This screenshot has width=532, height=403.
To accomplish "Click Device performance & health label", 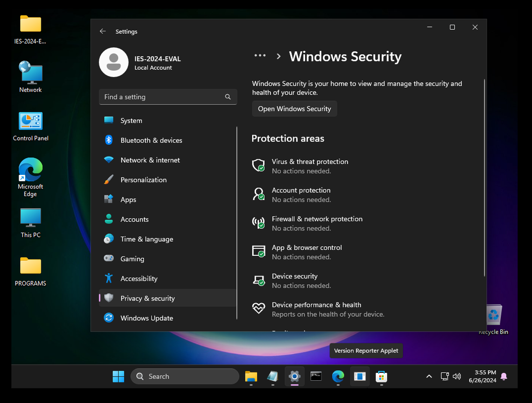I will click(x=316, y=305).
